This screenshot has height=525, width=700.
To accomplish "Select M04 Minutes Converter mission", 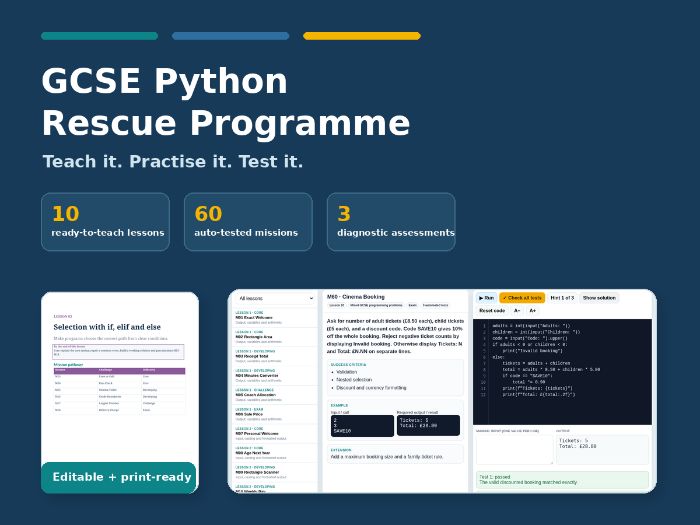I will (x=275, y=375).
